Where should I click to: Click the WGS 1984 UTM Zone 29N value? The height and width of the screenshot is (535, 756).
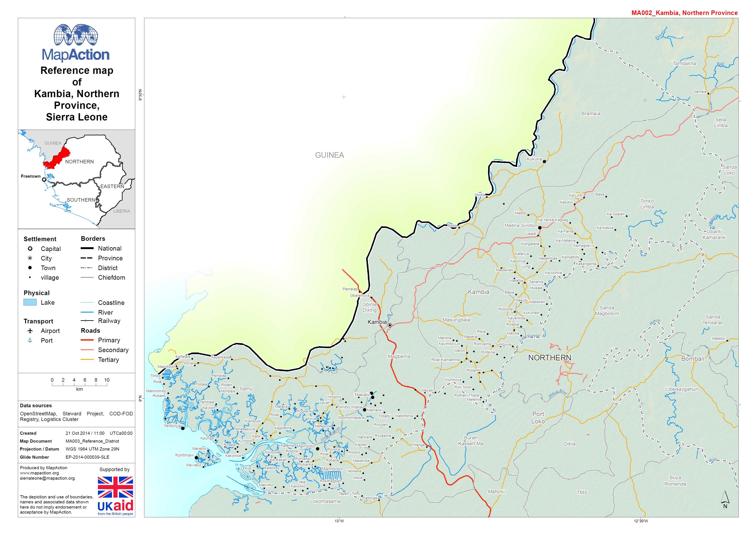tap(93, 449)
